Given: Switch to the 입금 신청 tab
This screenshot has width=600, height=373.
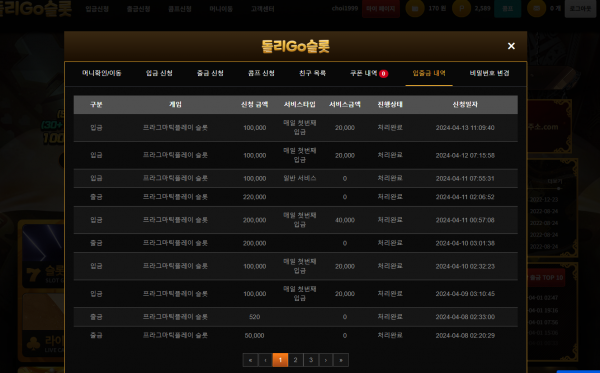Looking at the screenshot, I should 159,73.
